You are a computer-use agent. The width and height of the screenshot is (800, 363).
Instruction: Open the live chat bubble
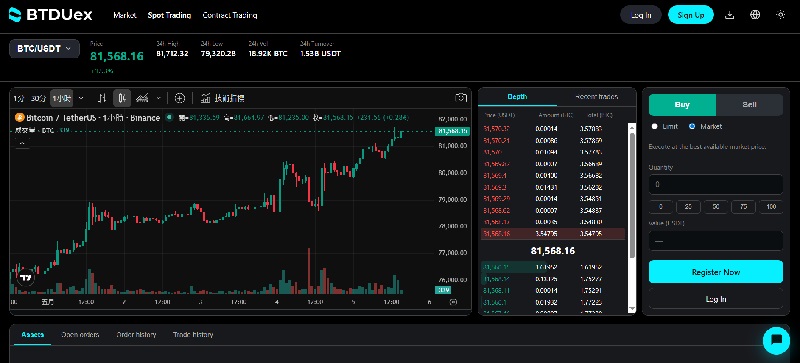click(x=777, y=341)
